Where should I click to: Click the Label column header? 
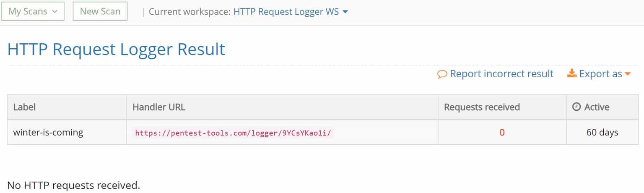coord(24,107)
